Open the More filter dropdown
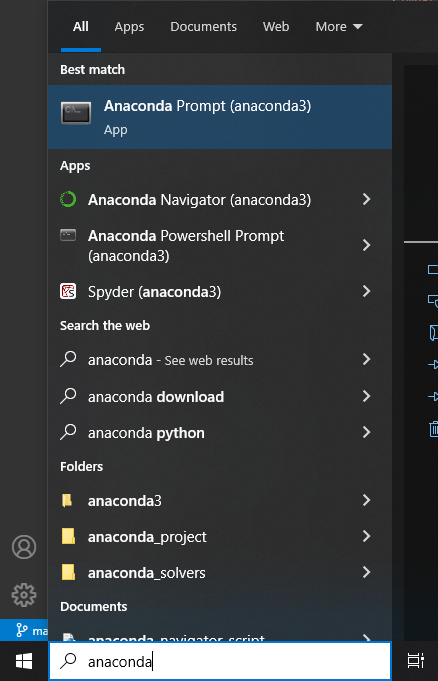The image size is (438, 681). point(338,27)
